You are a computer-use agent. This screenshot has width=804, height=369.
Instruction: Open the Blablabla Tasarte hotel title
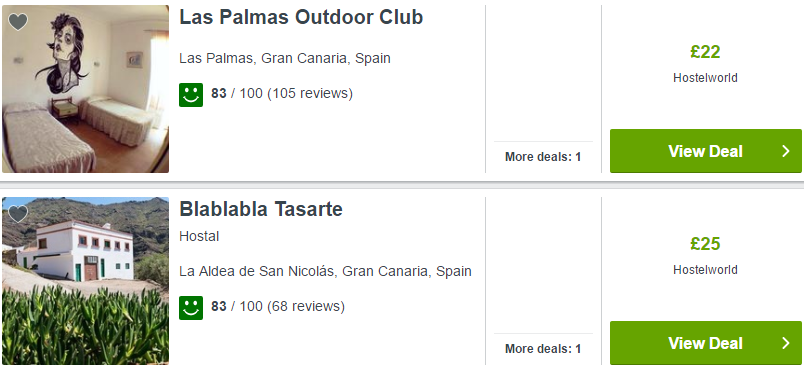260,209
